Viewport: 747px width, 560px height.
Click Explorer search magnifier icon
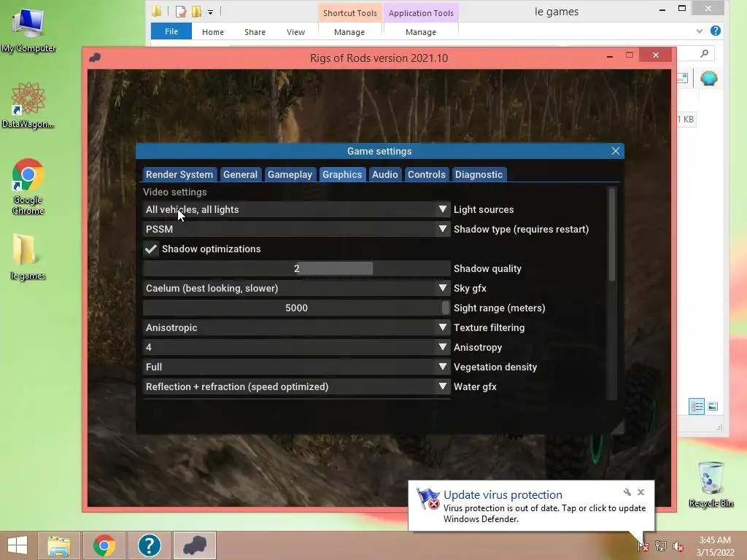(704, 53)
